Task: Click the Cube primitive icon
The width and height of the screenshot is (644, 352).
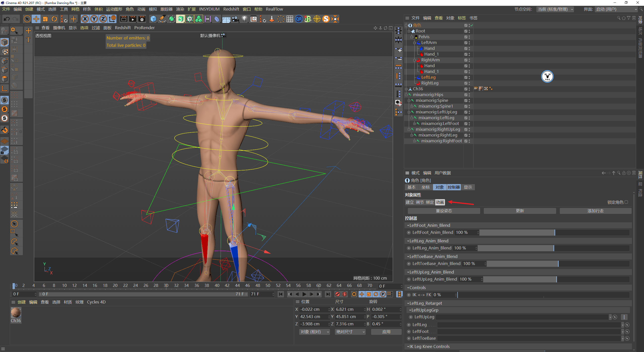Action: coord(153,19)
